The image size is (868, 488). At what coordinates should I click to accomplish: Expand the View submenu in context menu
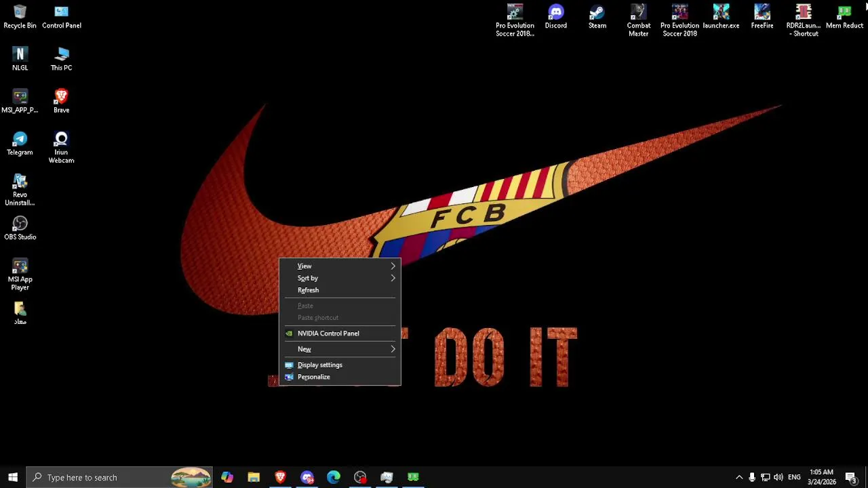tap(340, 266)
